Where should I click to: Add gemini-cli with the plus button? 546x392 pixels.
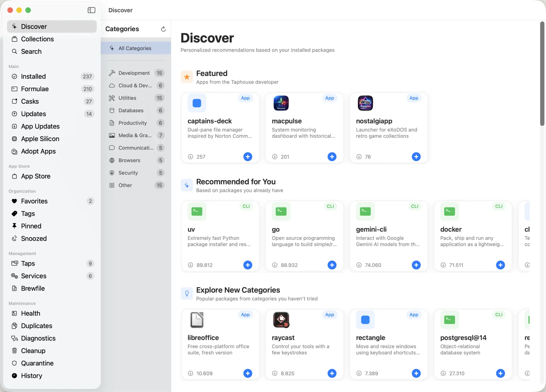(416, 265)
